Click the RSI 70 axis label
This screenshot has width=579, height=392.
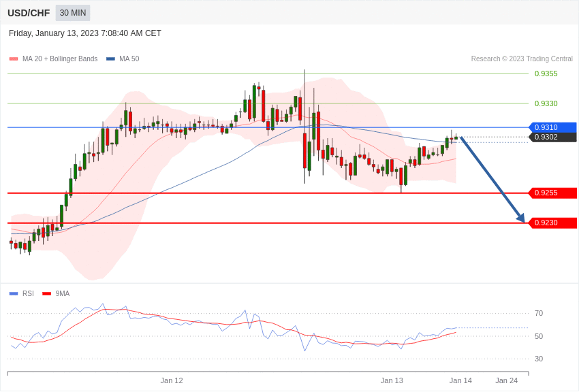539,314
